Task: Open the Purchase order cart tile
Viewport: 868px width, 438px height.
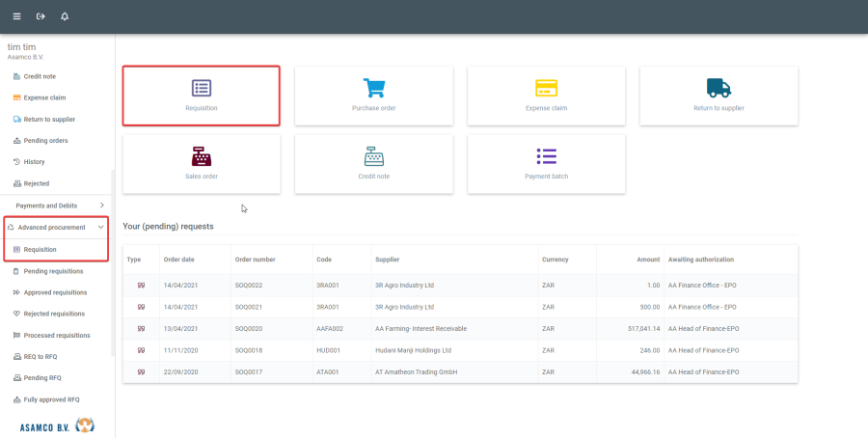Action: click(373, 96)
